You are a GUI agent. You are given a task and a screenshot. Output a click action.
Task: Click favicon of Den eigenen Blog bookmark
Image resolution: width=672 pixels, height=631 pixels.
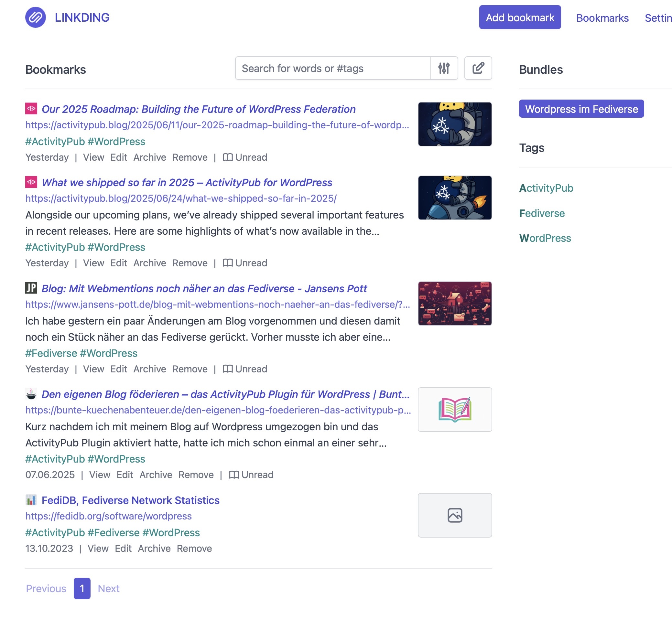(x=31, y=394)
